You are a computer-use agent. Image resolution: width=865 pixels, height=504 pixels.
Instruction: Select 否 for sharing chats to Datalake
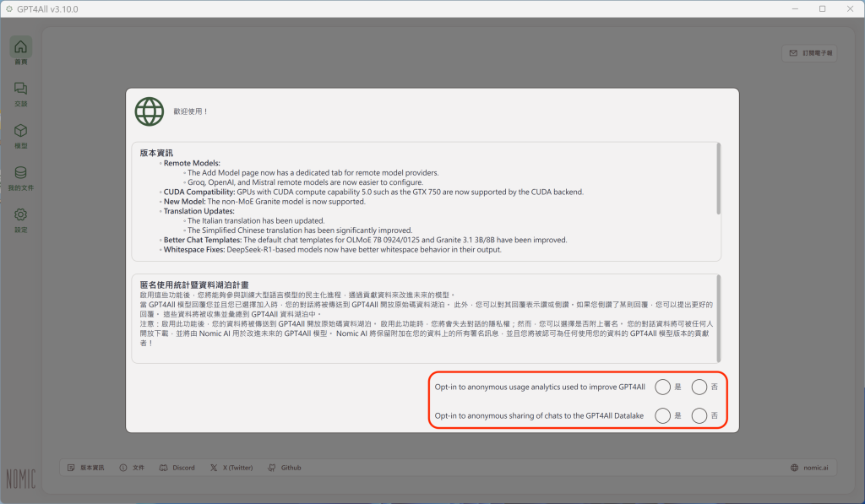[699, 415]
